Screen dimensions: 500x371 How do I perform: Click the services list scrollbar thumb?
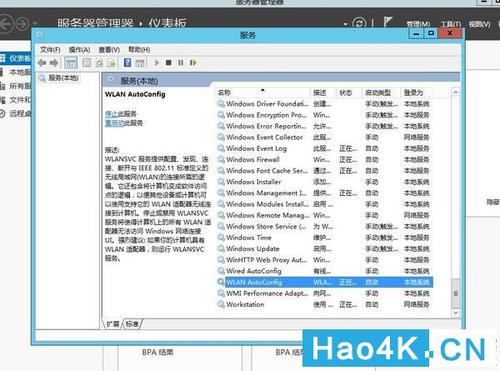coord(455,293)
